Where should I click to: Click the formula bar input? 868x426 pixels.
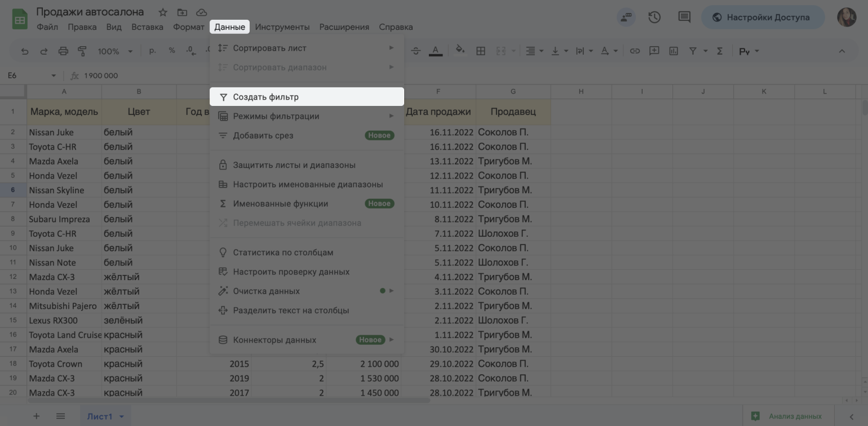(473, 76)
